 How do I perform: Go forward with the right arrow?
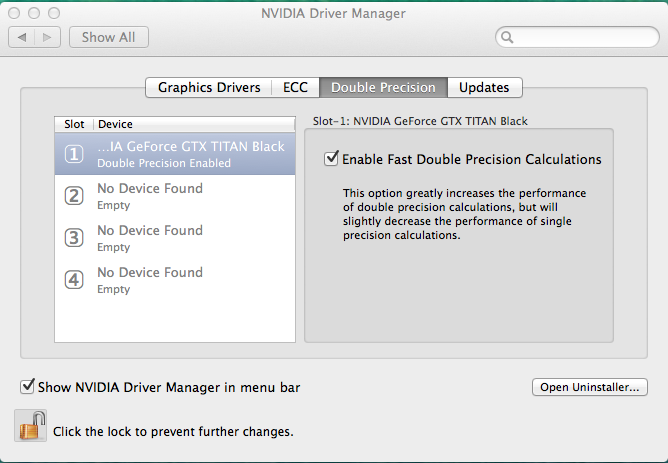49,37
